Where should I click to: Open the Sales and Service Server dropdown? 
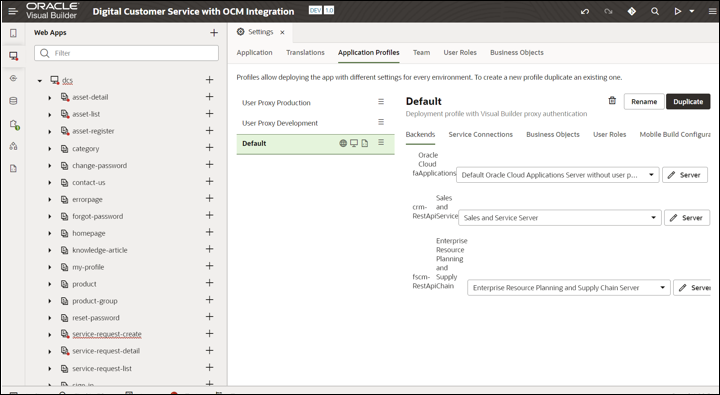(x=560, y=218)
